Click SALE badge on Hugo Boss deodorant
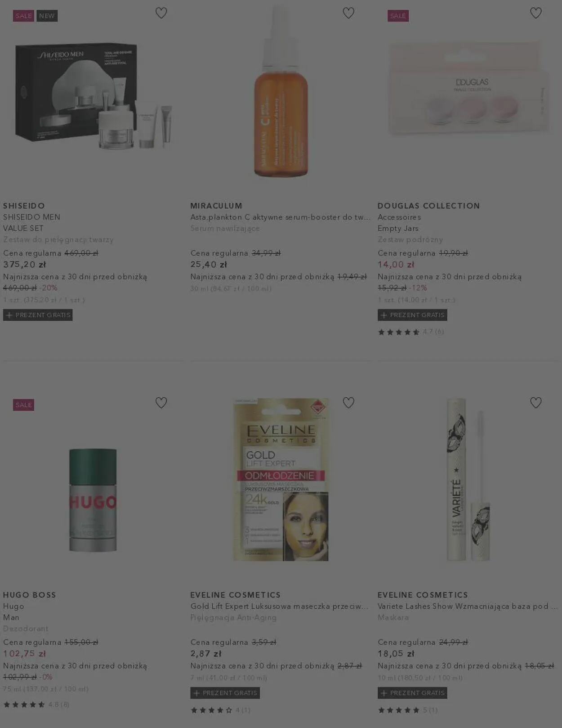 pos(24,405)
